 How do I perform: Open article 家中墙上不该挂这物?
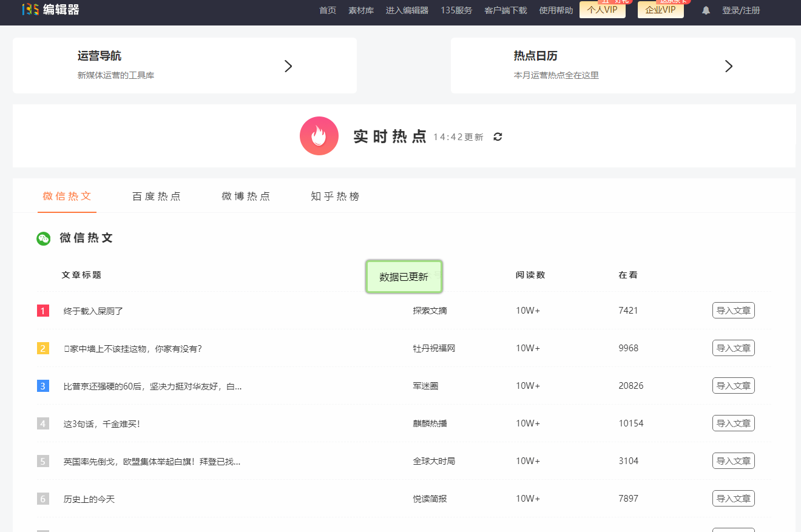point(133,349)
